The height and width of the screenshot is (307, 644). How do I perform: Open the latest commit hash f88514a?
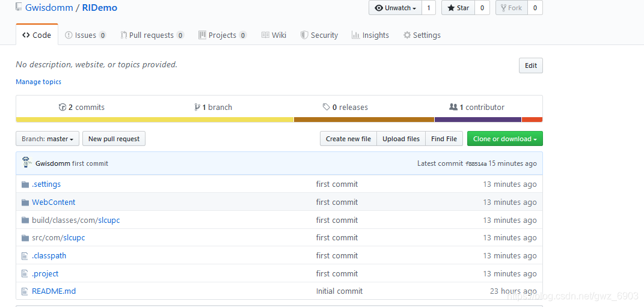click(x=476, y=164)
